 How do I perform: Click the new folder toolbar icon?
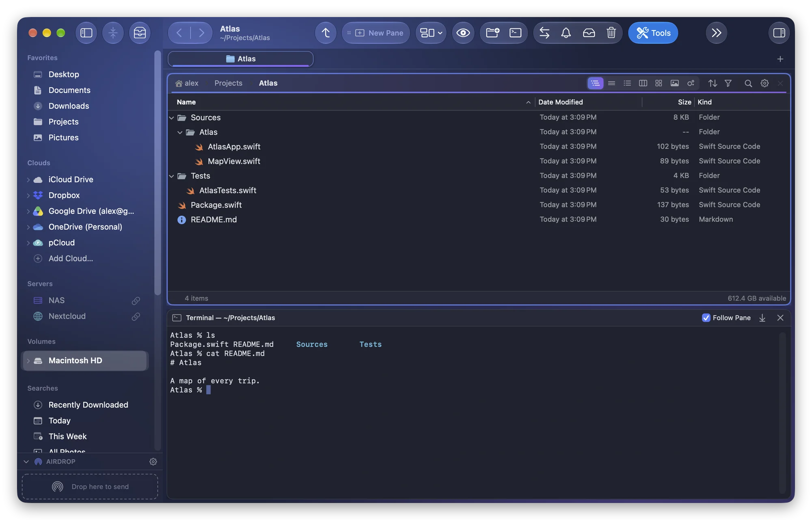pos(492,33)
